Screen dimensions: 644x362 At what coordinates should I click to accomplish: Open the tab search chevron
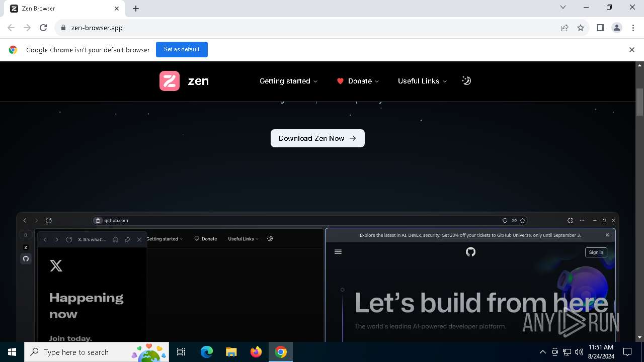(x=563, y=7)
